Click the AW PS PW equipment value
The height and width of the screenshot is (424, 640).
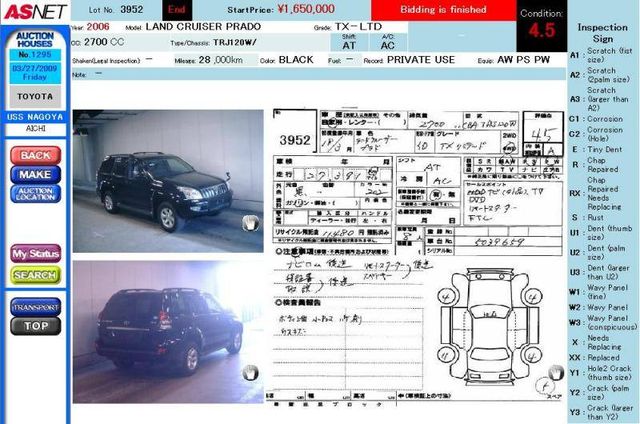pyautogui.click(x=524, y=60)
